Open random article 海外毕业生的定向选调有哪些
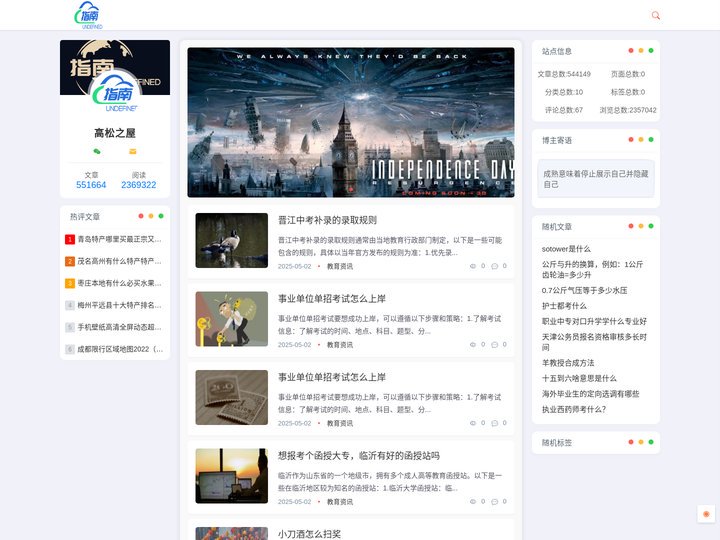 click(591, 394)
